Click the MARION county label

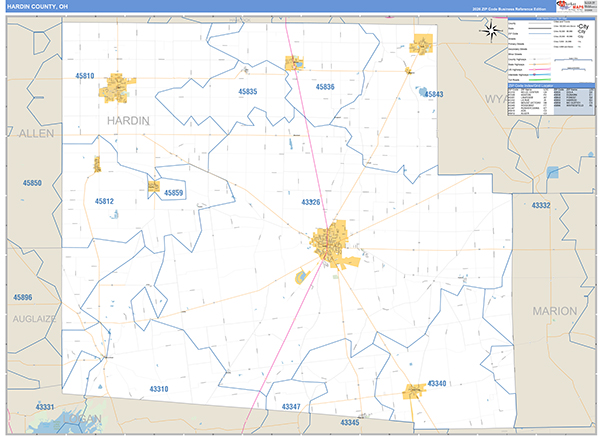pyautogui.click(x=555, y=311)
